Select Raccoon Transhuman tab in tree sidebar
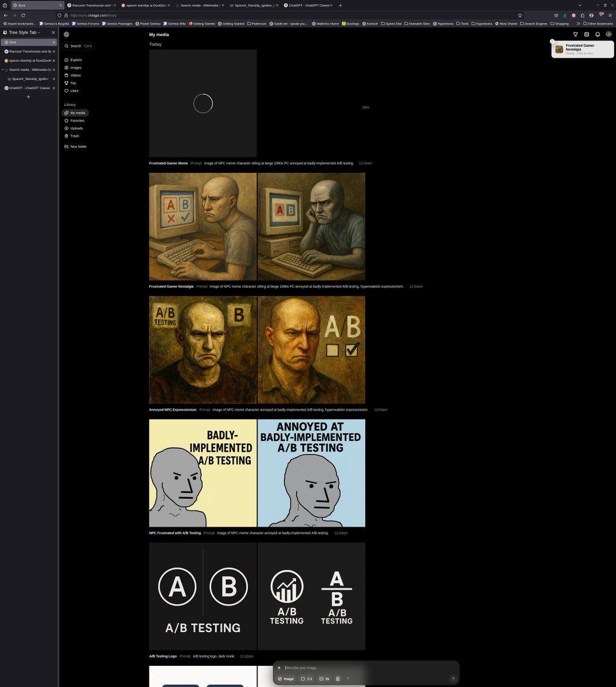This screenshot has width=616, height=687. point(29,51)
